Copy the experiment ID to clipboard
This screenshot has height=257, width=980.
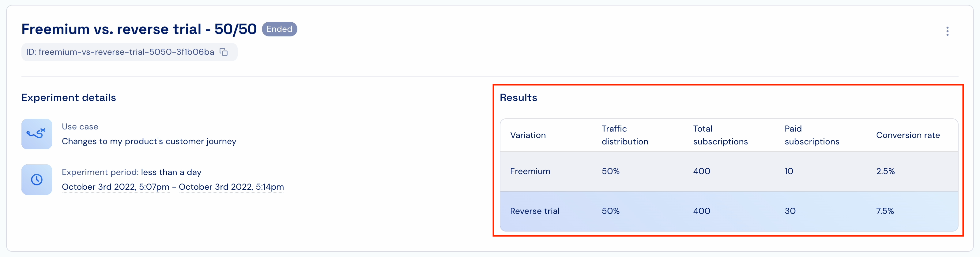(x=224, y=52)
